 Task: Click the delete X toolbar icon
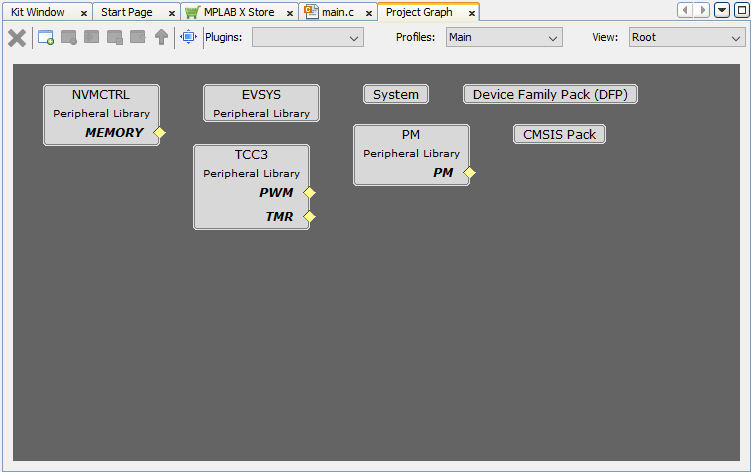point(17,37)
